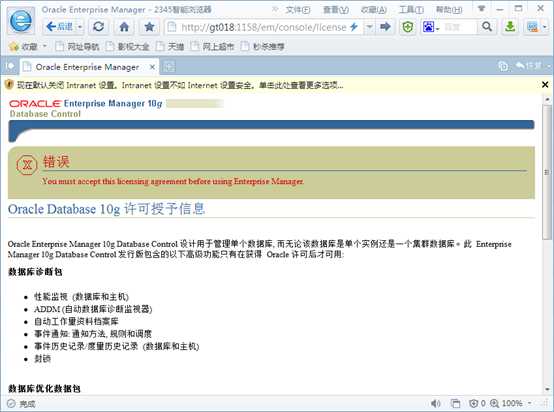Click the tab list icon left of tabs

tap(10, 66)
